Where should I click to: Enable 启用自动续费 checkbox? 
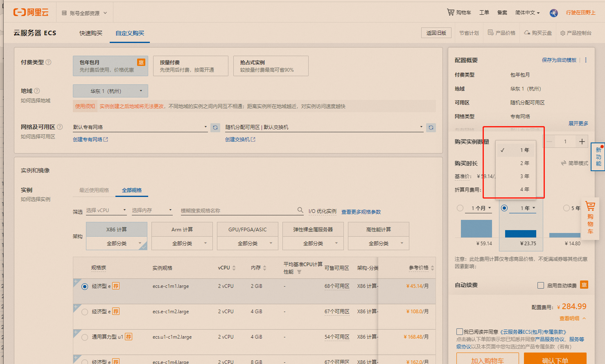[x=541, y=285]
